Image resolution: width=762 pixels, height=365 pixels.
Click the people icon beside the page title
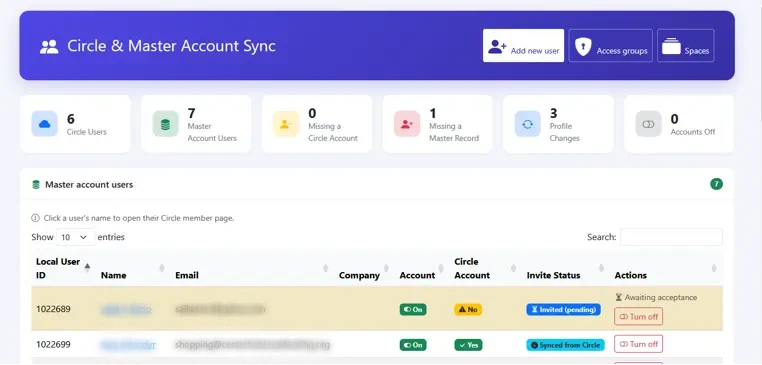49,47
